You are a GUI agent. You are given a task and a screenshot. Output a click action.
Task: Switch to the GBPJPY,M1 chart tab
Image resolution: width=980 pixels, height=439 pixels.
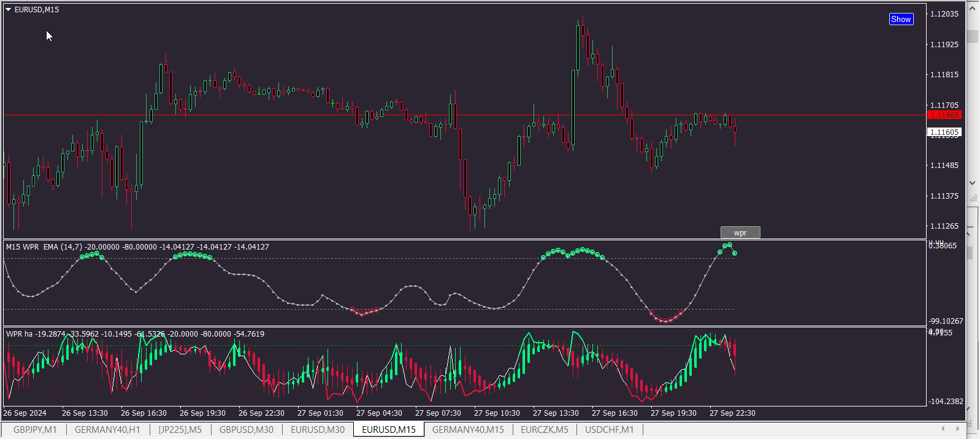point(35,430)
